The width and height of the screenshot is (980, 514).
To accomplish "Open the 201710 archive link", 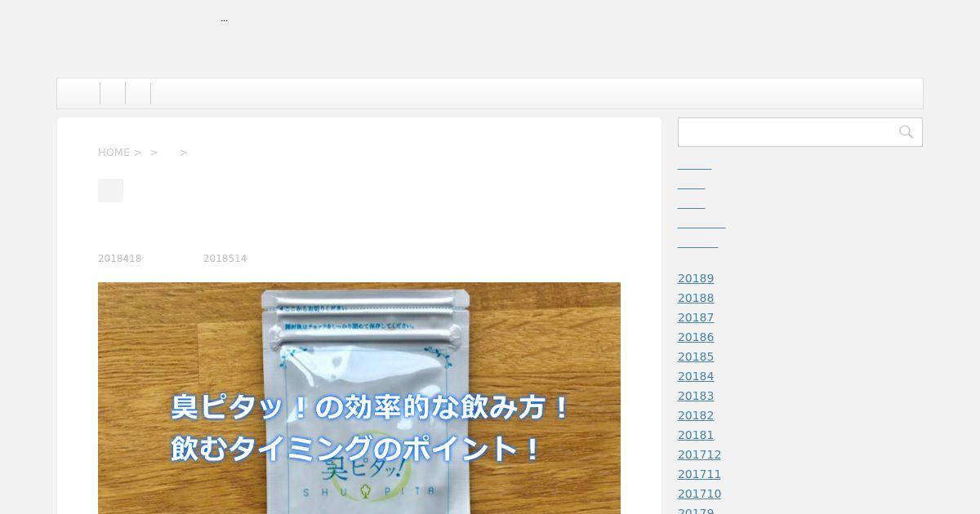I will 699,494.
